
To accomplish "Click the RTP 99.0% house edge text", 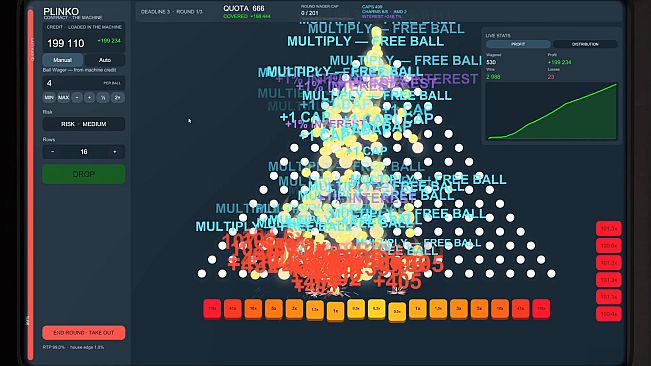I will pos(73,347).
